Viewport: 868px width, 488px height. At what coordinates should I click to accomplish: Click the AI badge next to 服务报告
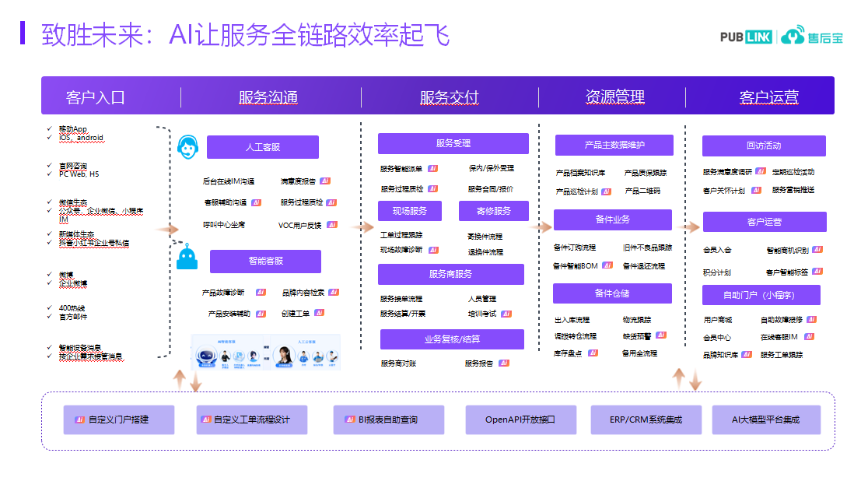point(504,361)
